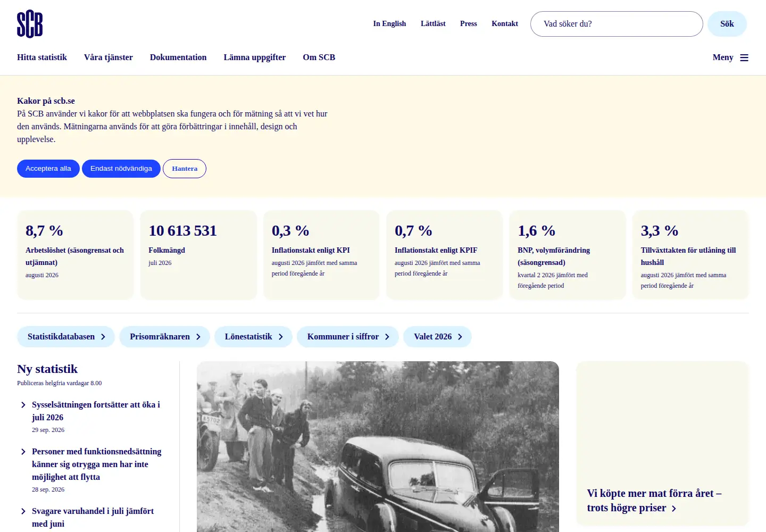This screenshot has width=766, height=532.
Task: Click the 'Ny statistik' heading
Action: 47,369
